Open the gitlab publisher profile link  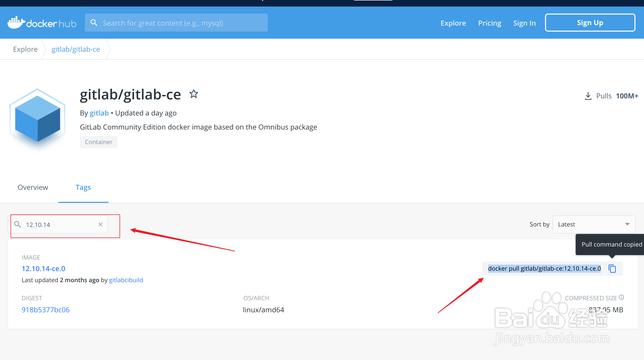[99, 113]
